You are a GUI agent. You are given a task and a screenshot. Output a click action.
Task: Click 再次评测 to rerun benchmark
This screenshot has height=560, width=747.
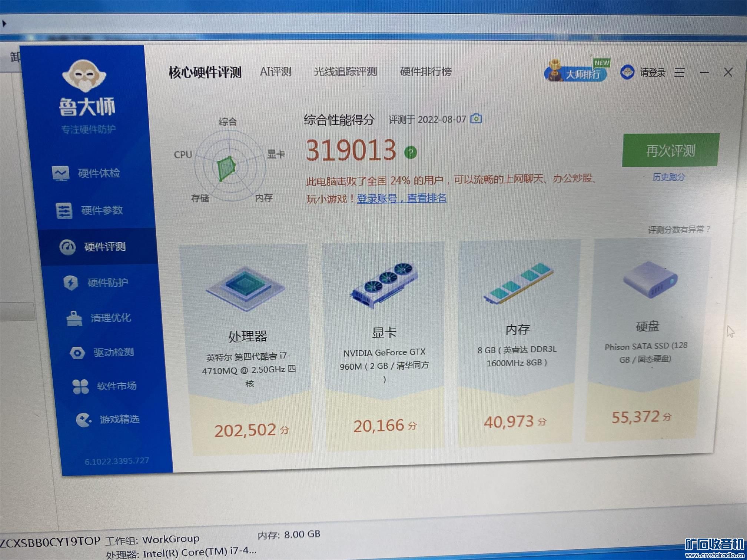[671, 150]
